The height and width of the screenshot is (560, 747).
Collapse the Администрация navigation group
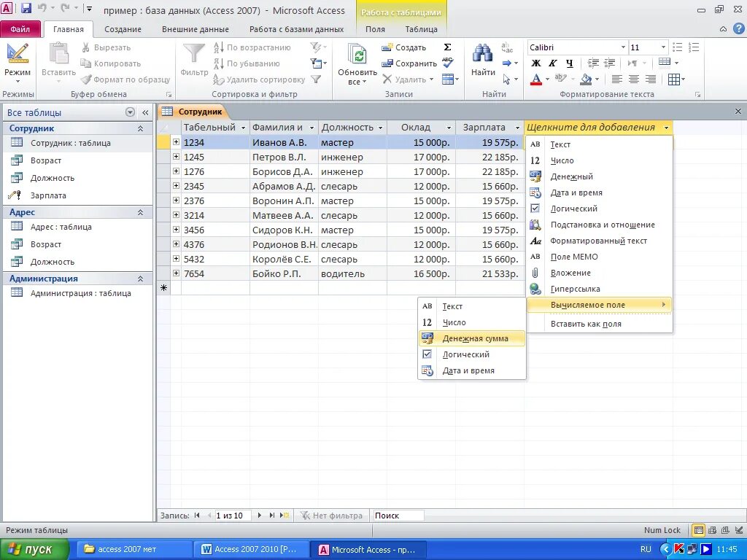point(141,279)
